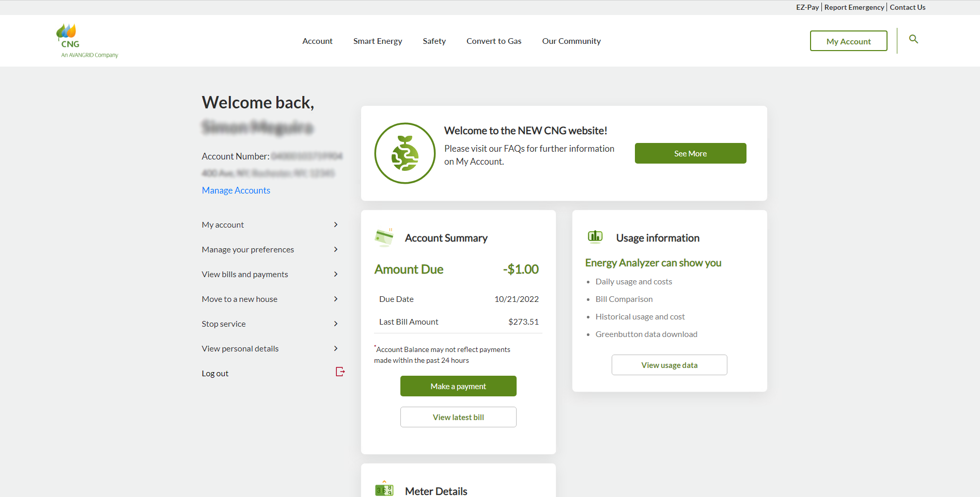Expand Manage your preferences chevron
Screen dimensions: 980x497
[336, 249]
